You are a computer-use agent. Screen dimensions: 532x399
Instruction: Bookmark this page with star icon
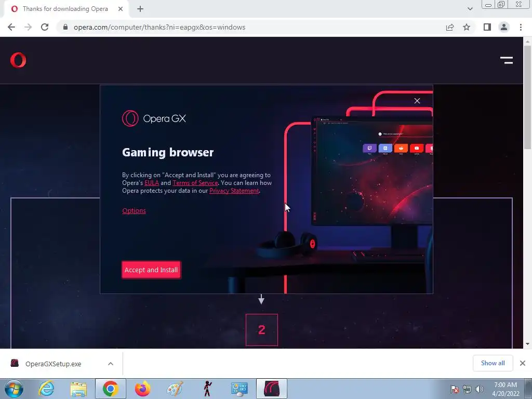coord(467,27)
